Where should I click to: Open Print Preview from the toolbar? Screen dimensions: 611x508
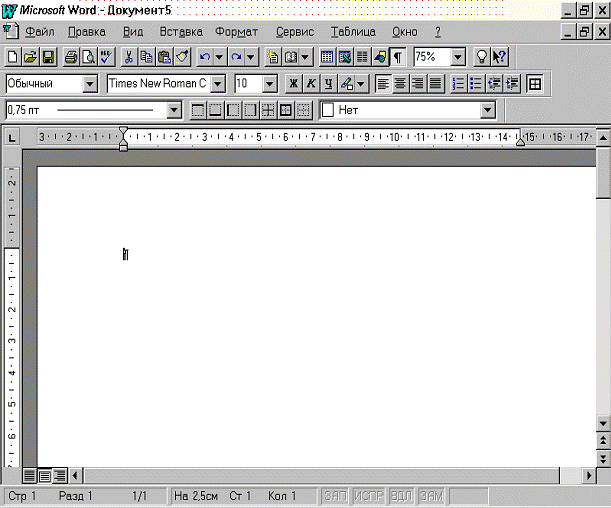click(x=89, y=57)
